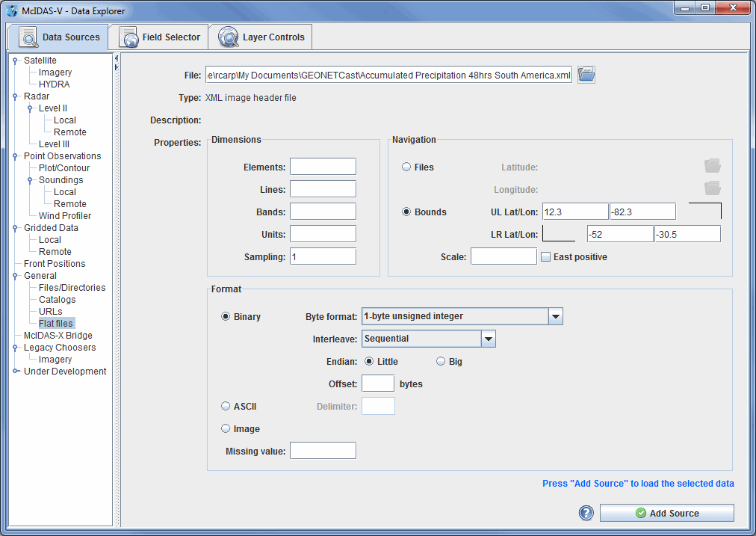Image resolution: width=756 pixels, height=536 pixels.
Task: Collapse the Soundings tree node
Action: tap(30, 180)
